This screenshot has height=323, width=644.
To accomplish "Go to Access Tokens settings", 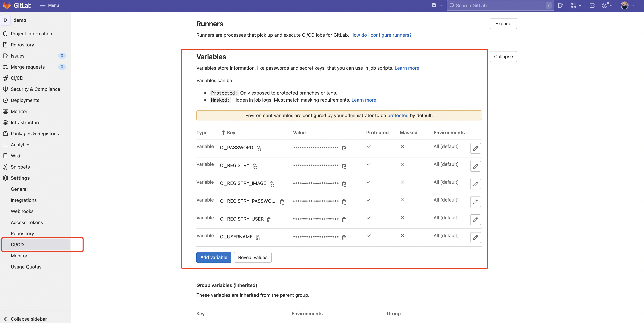I will point(27,222).
